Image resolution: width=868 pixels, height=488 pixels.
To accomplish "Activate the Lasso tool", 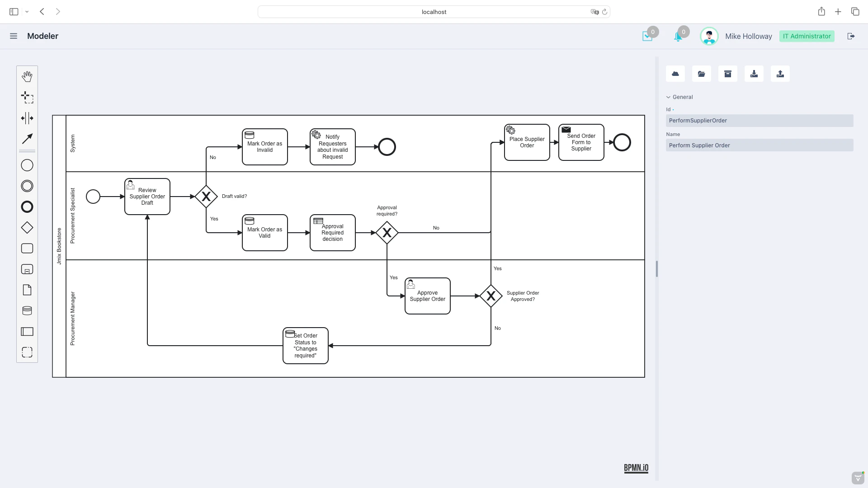I will tap(27, 97).
